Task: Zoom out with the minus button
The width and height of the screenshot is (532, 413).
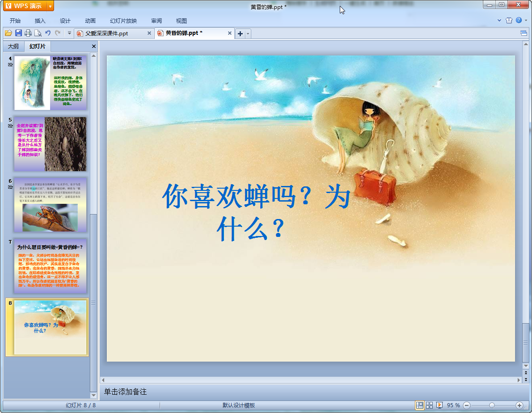Action: [467, 405]
